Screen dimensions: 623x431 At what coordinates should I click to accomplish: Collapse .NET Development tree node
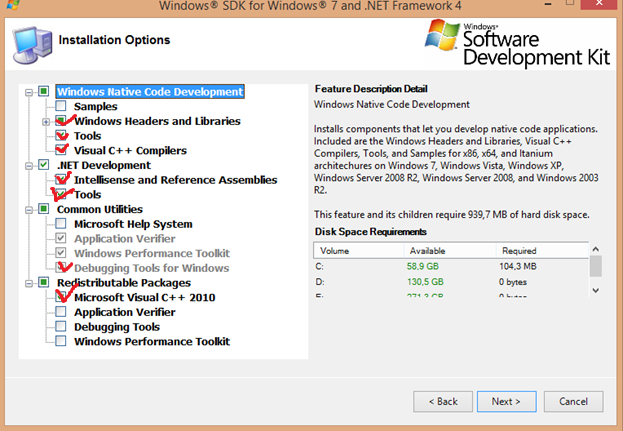pos(29,166)
